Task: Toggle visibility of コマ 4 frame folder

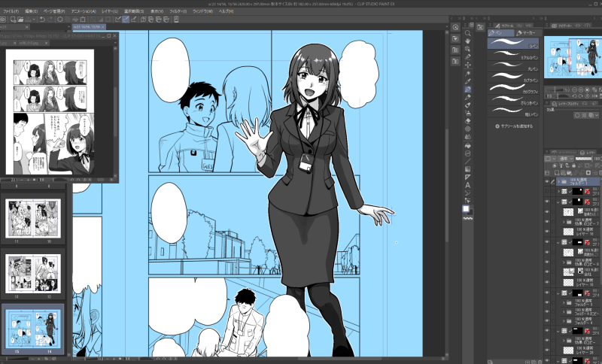Action: tap(547, 293)
